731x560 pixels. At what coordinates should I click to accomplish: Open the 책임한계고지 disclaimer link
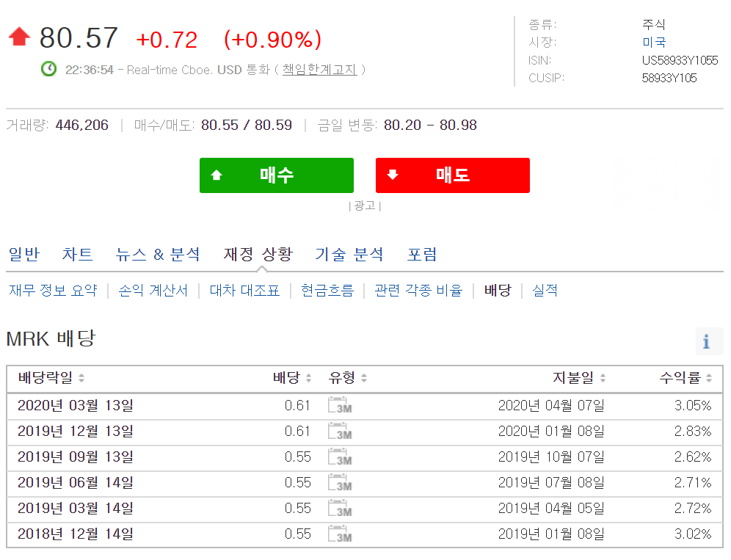click(319, 70)
